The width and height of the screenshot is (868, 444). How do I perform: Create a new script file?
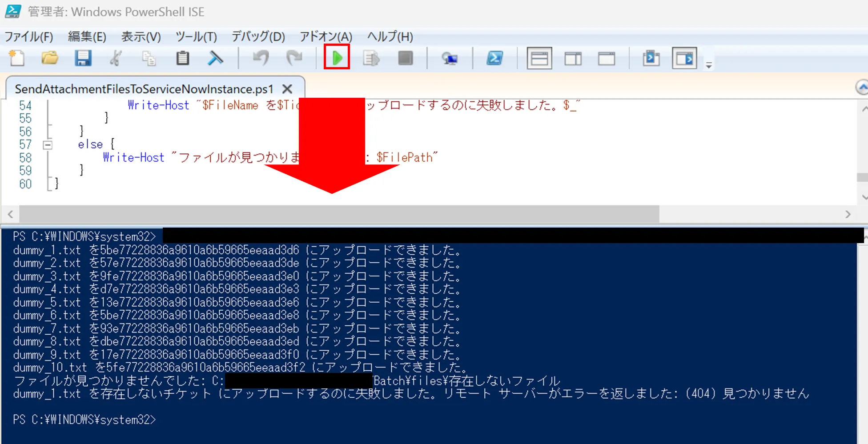[16, 58]
